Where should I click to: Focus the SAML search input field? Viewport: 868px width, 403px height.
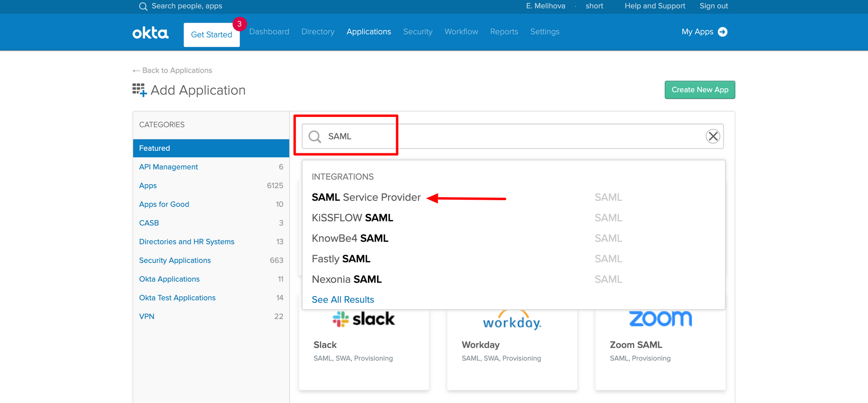coord(513,136)
